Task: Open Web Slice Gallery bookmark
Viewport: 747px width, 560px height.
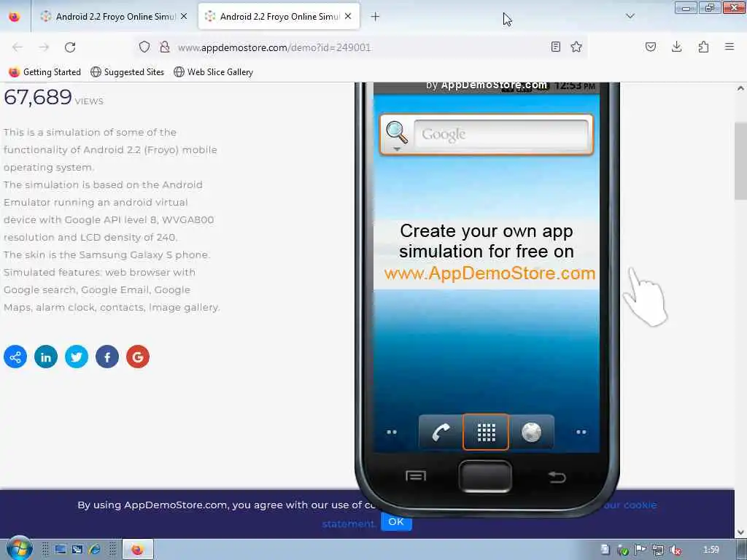Action: [214, 72]
